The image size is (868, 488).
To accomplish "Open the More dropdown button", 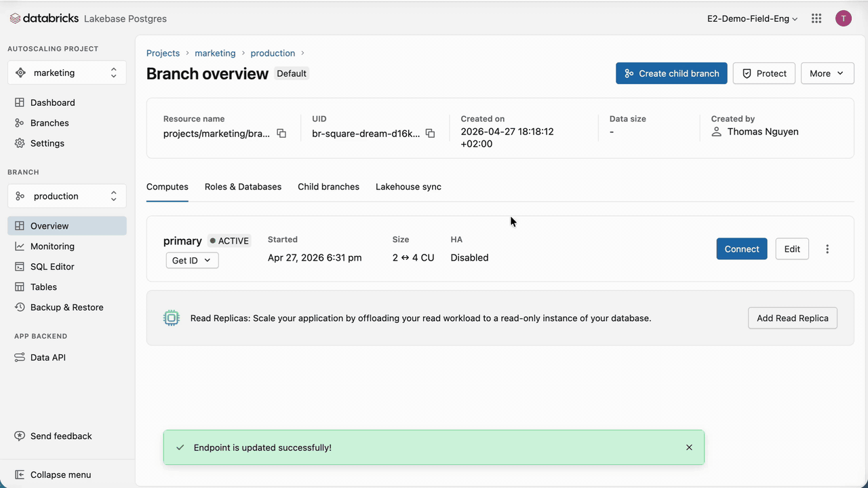I will tap(827, 73).
